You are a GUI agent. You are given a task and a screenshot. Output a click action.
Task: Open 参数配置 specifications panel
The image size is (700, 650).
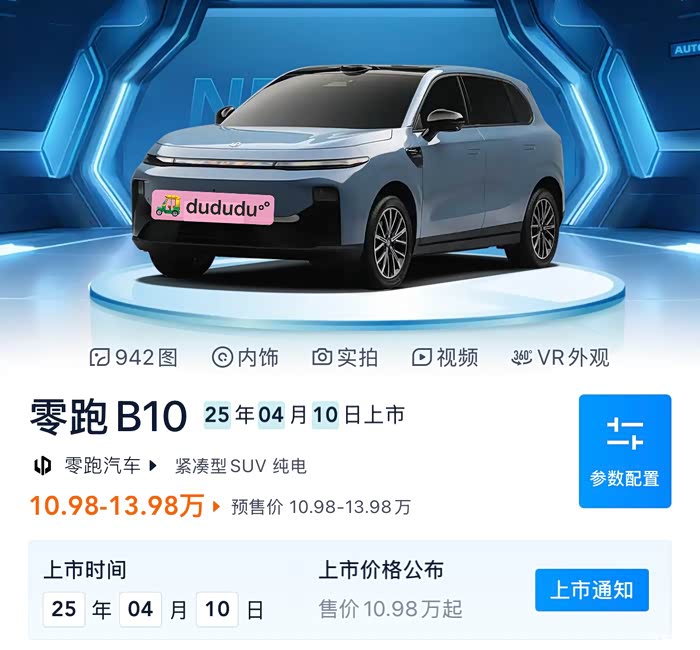(625, 451)
